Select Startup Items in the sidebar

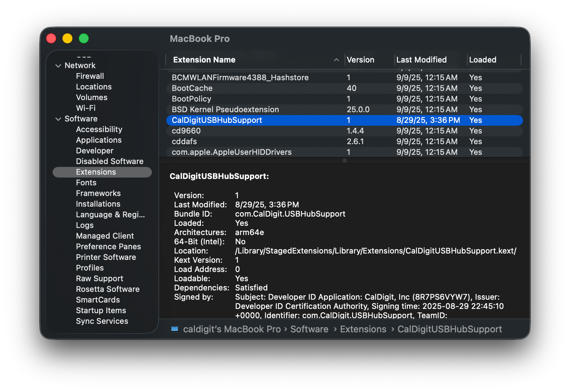(x=101, y=310)
